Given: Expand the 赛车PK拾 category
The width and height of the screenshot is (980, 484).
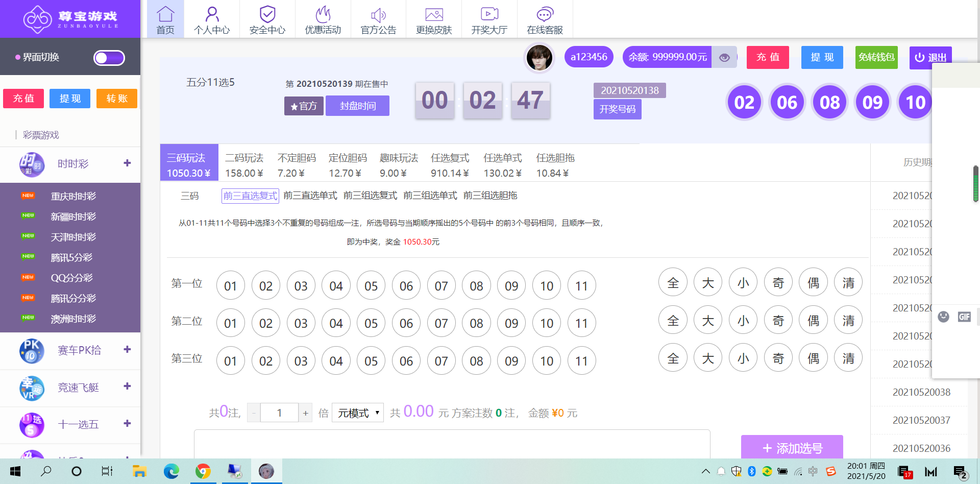Looking at the screenshot, I should point(127,350).
